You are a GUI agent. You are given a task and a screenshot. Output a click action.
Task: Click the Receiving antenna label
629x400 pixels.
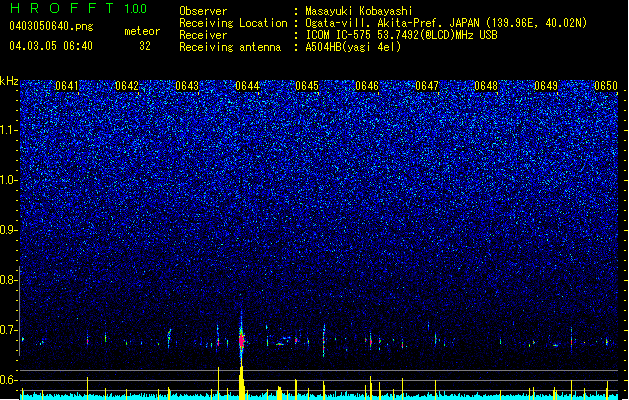point(230,47)
